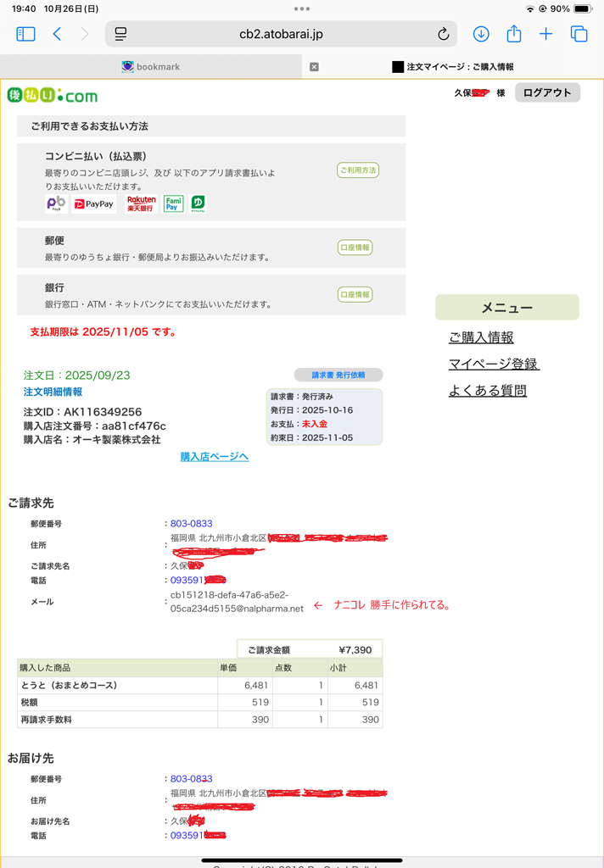This screenshot has width=604, height=868.
Task: Tap the cb2.atobarai.jp address field
Action: coord(281,34)
